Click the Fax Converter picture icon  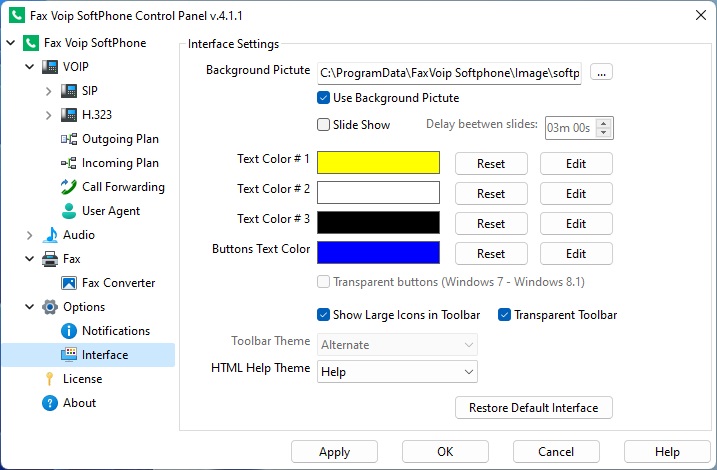[69, 283]
